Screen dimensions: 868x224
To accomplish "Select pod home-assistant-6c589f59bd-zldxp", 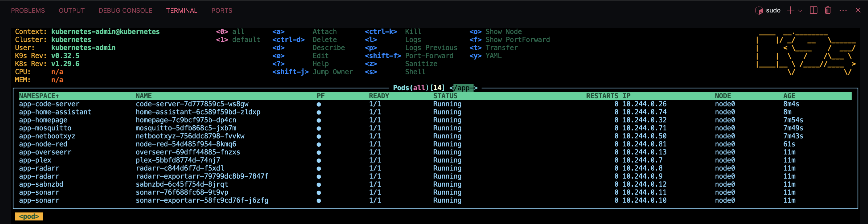I will [x=198, y=112].
